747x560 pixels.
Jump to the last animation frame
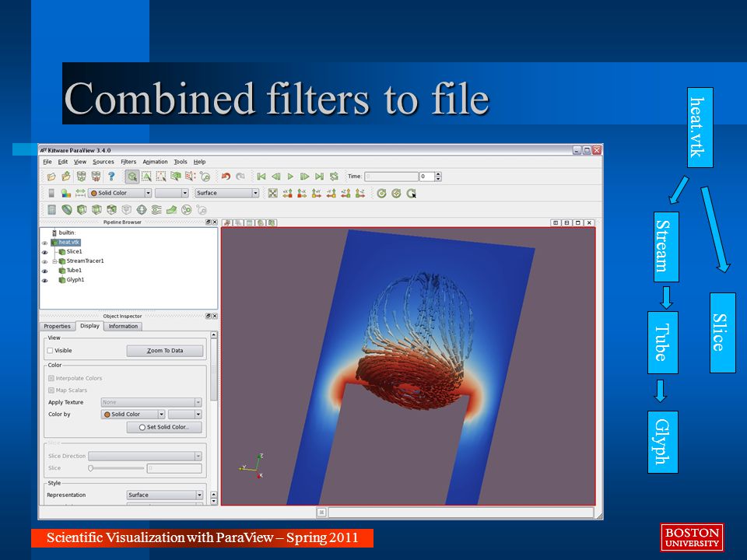(x=319, y=177)
